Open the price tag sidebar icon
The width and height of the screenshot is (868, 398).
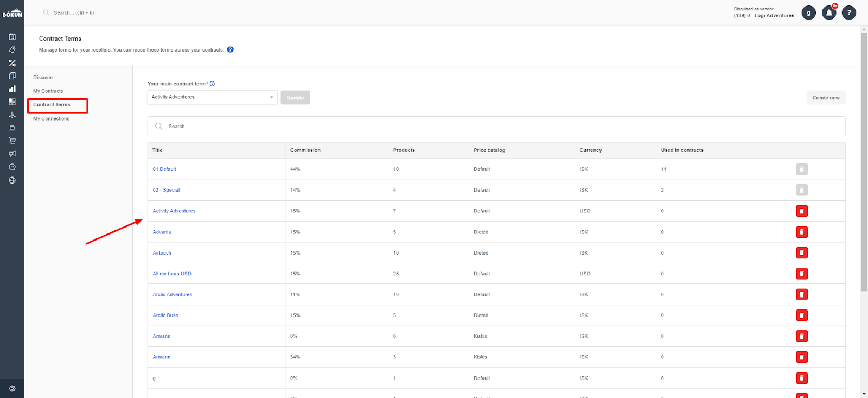click(12, 49)
